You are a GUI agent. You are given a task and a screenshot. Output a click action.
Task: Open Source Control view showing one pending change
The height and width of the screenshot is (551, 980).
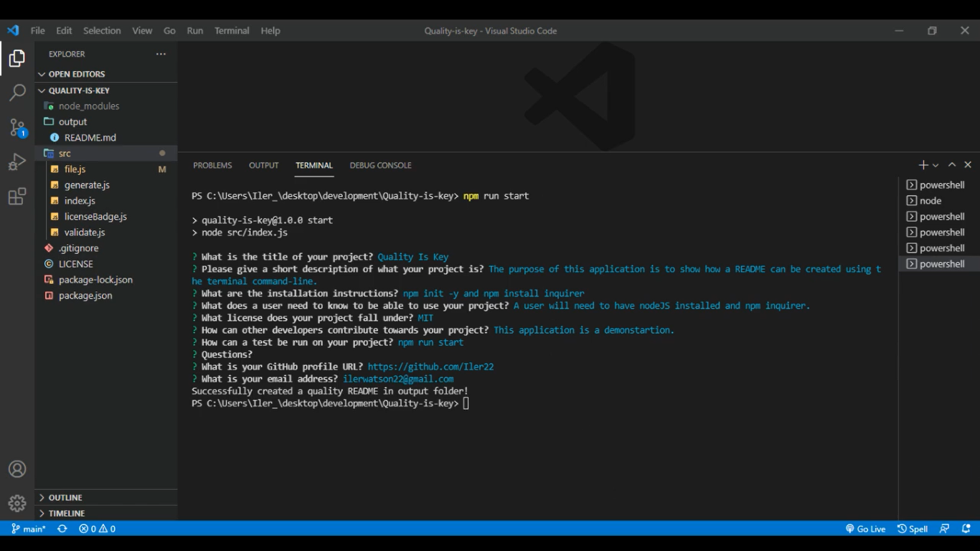(x=17, y=127)
